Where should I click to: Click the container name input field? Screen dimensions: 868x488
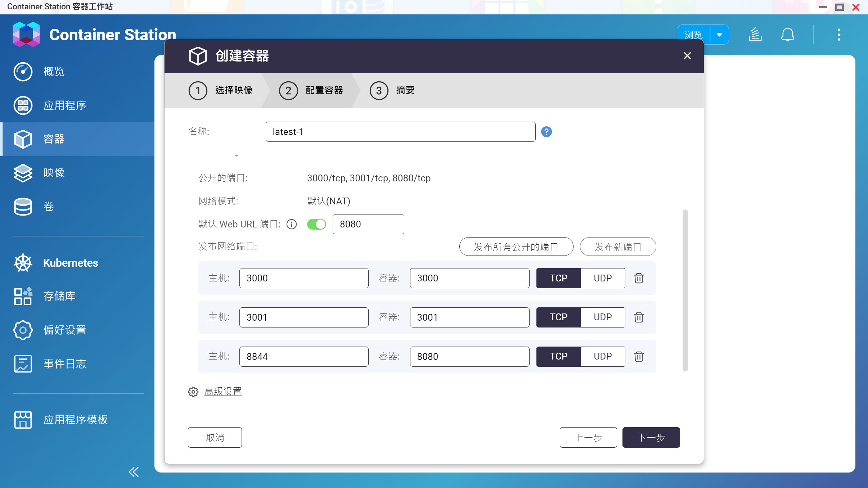[400, 132]
